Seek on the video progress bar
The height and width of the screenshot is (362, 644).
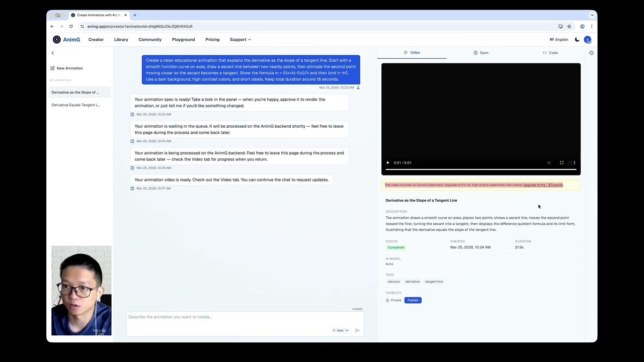click(x=481, y=169)
